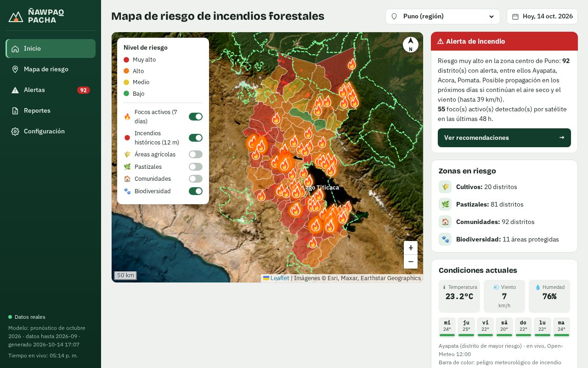Click the red dot beside Incendios históricos

(x=127, y=138)
